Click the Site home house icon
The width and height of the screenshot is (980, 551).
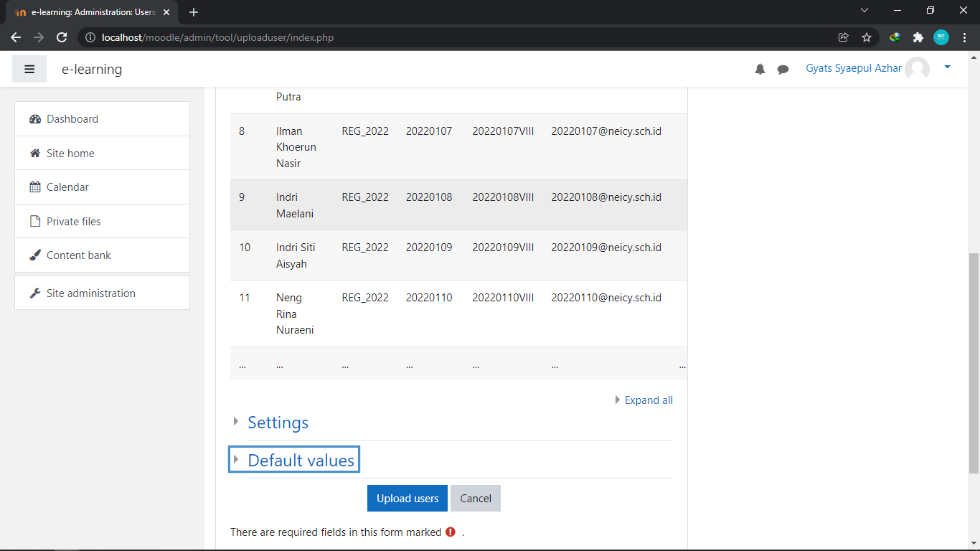click(x=35, y=153)
